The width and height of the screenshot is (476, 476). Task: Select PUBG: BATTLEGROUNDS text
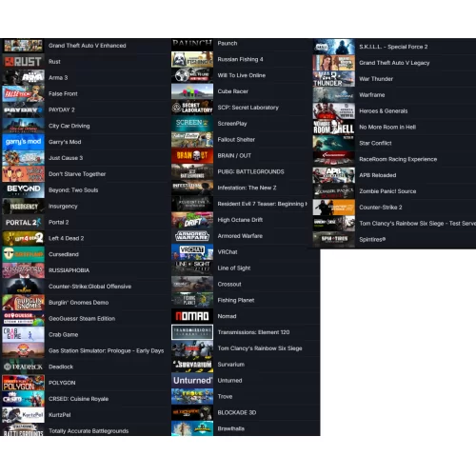250,171
